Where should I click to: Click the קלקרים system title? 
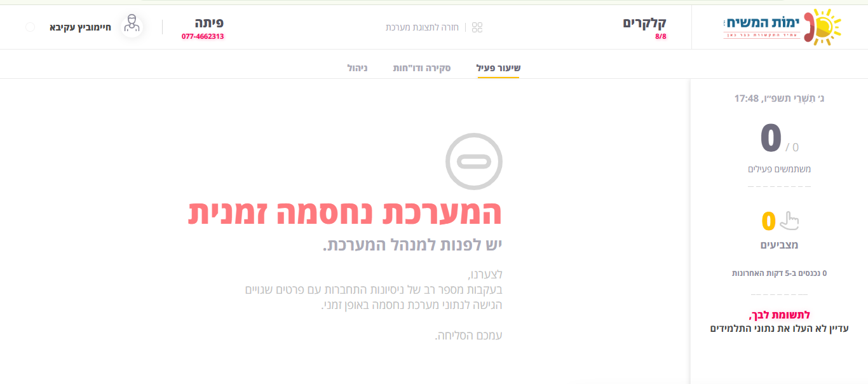click(644, 23)
